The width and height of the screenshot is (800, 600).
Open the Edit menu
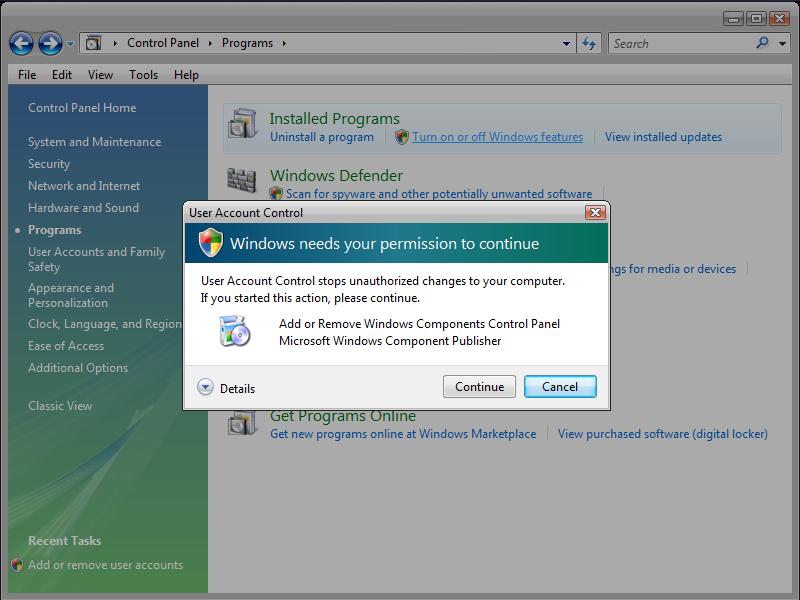coord(62,75)
